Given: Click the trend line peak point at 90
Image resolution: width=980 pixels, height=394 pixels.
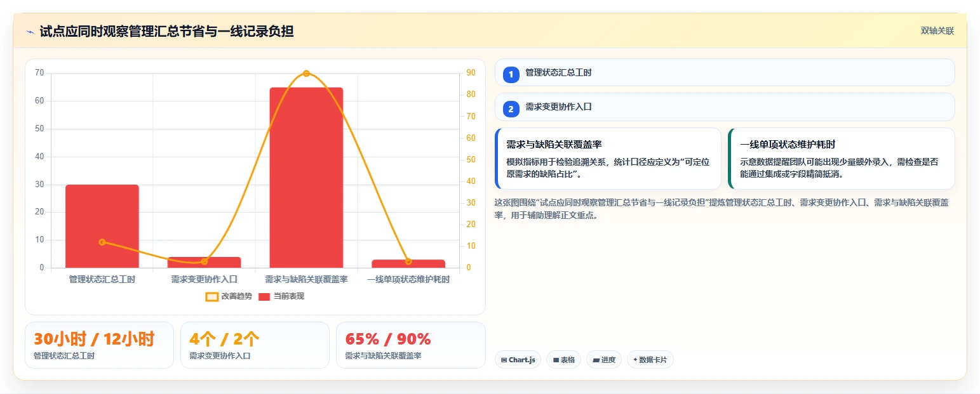Looking at the screenshot, I should point(306,74).
